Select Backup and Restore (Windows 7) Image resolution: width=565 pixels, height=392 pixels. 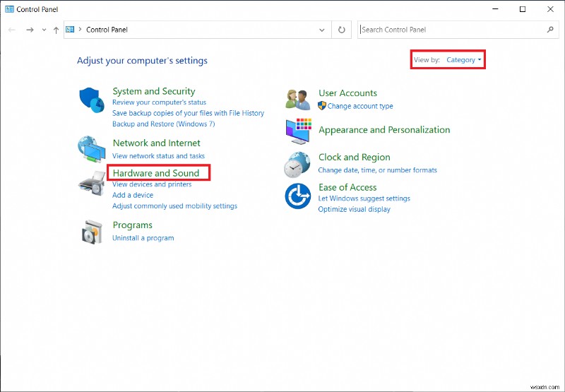[163, 124]
